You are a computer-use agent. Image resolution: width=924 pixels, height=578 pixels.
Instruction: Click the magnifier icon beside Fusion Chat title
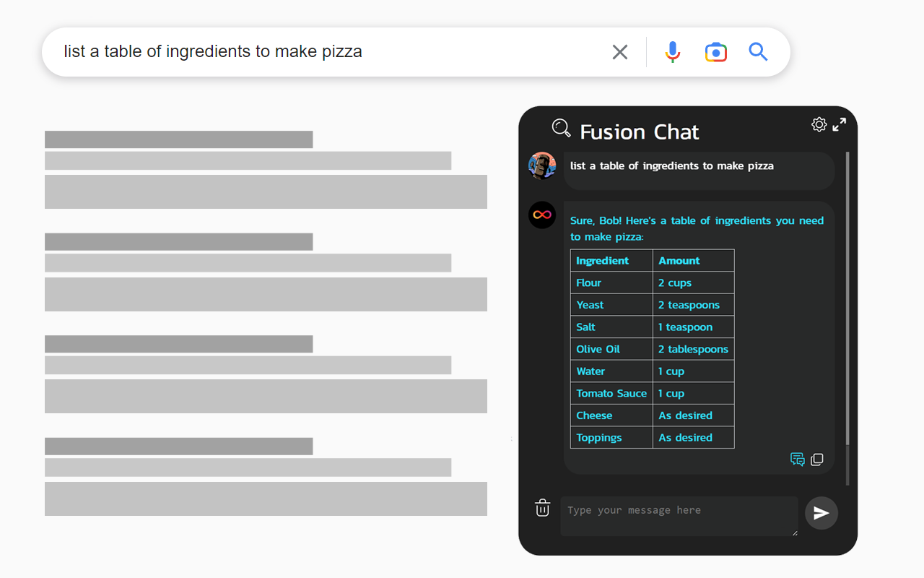click(561, 128)
